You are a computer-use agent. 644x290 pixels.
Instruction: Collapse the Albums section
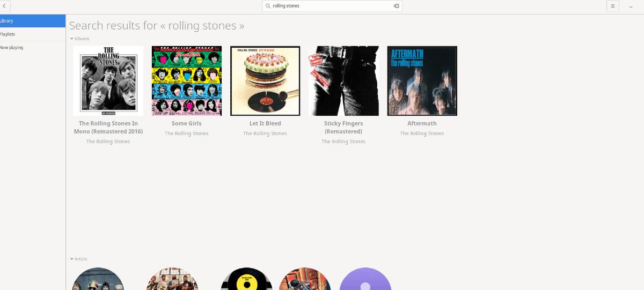pyautogui.click(x=80, y=39)
